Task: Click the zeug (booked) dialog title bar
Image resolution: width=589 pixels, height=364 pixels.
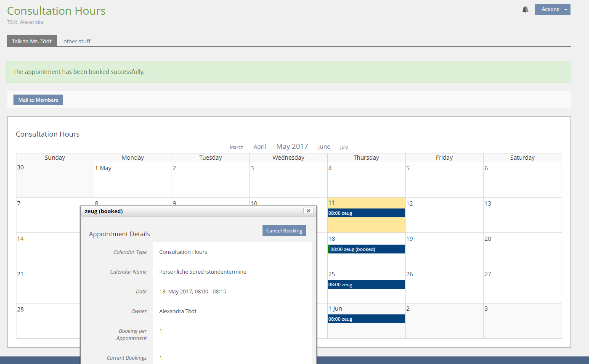Action: point(189,211)
